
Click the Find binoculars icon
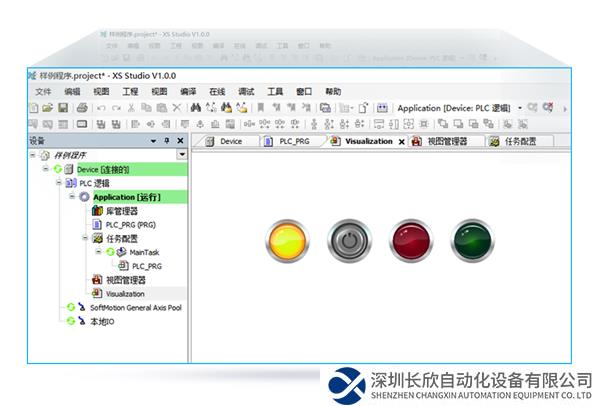coord(196,107)
